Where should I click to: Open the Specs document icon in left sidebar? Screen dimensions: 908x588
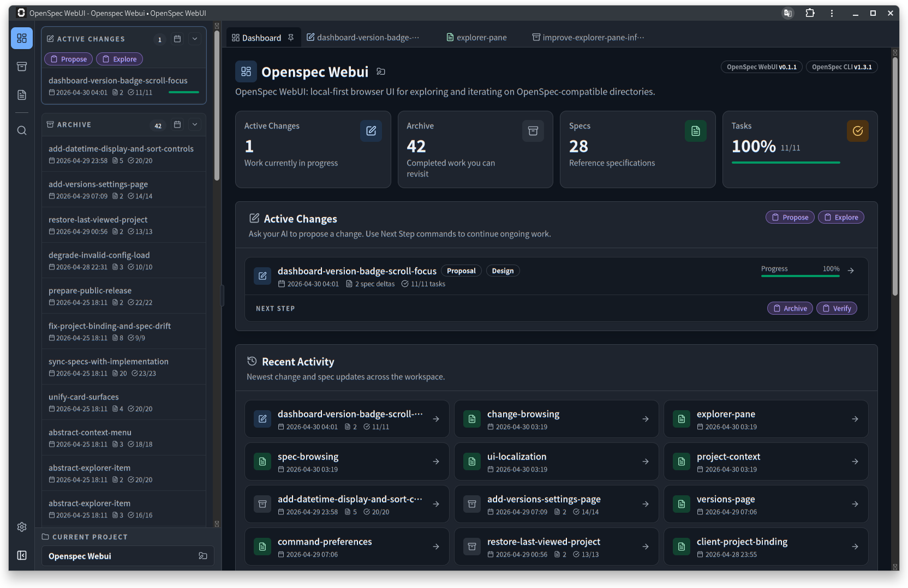[22, 95]
